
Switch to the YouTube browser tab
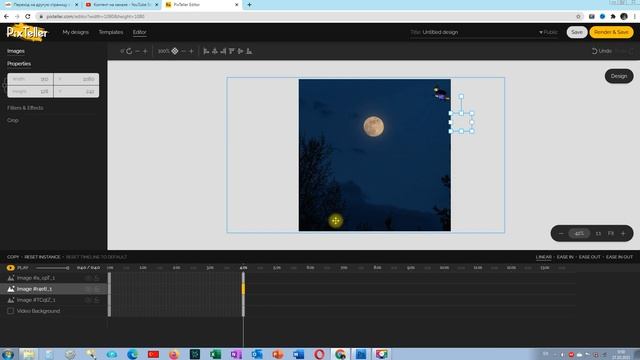point(121,4)
